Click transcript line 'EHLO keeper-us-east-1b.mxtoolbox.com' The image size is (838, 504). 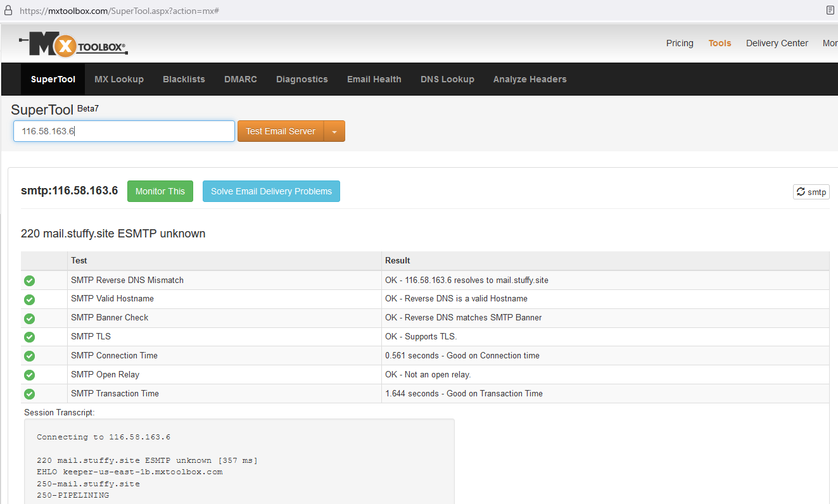pyautogui.click(x=130, y=472)
